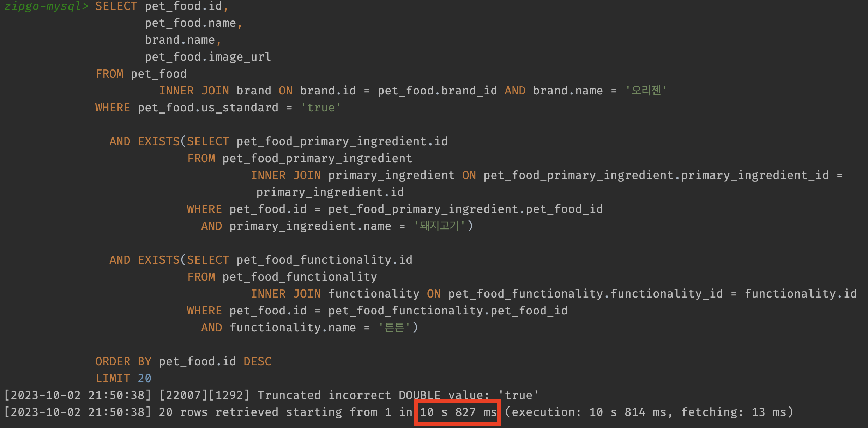
Task: Click the LIMIT keyword
Action: pos(113,378)
